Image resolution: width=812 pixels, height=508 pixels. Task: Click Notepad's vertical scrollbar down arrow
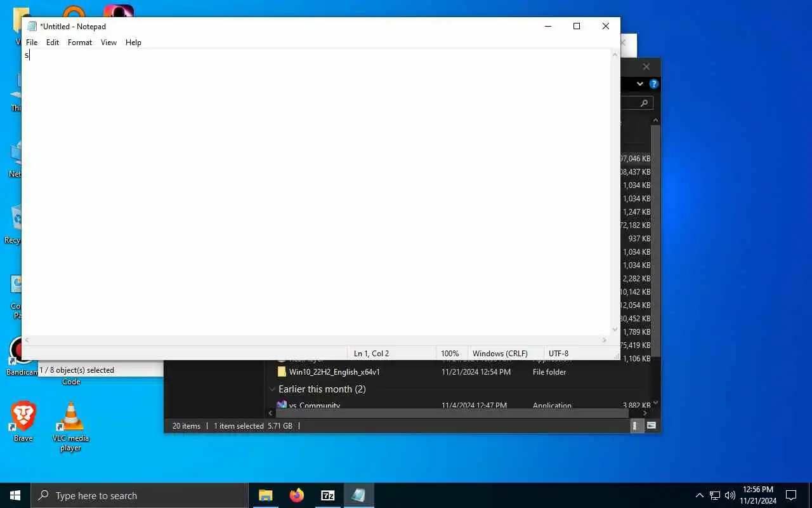pos(615,330)
